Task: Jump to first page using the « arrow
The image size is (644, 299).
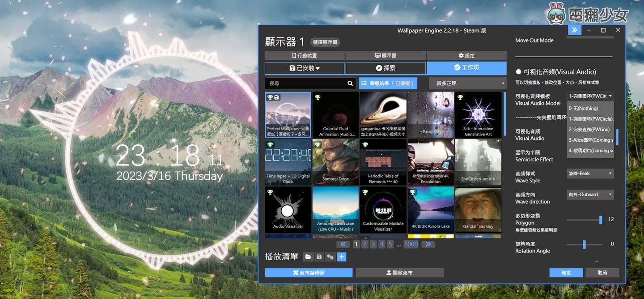Action: point(343,244)
